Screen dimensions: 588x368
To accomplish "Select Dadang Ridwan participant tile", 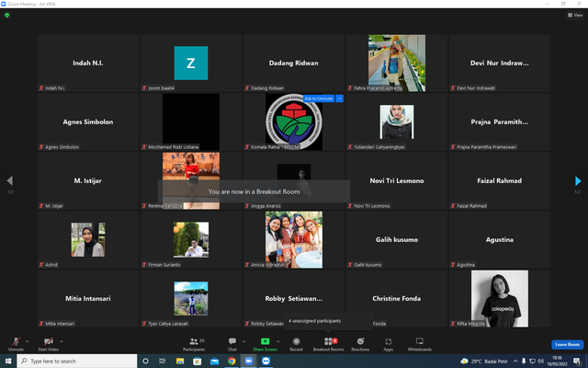I will [294, 63].
